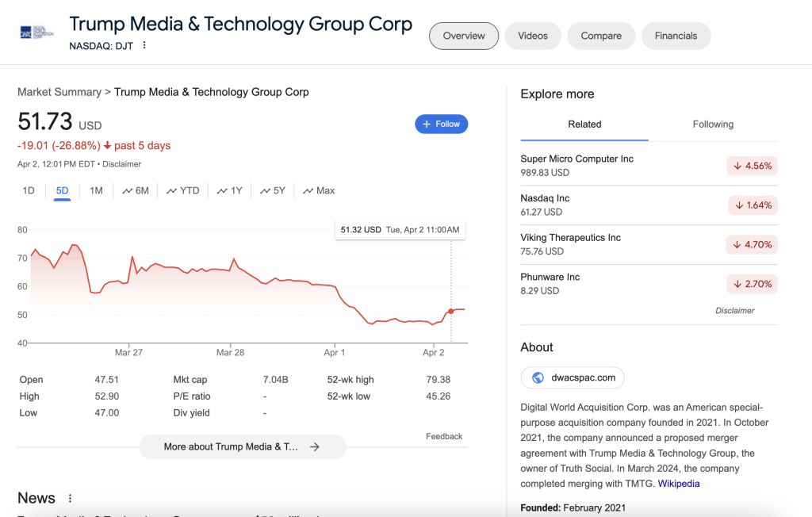This screenshot has height=517, width=812.
Task: Click the 52-wk low value 45.26
Action: coord(438,396)
